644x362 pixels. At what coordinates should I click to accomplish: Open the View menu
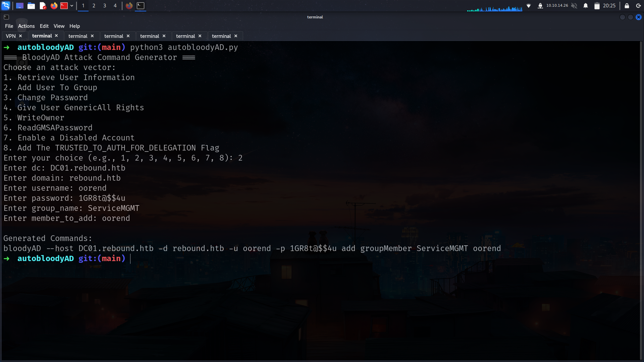click(59, 26)
